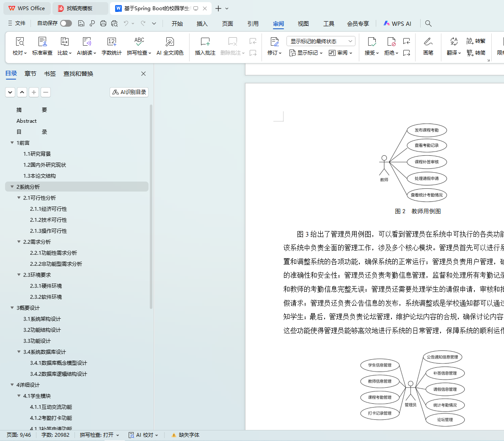Switch to the 书签 navigation tab
504x441 pixels.
[50, 74]
